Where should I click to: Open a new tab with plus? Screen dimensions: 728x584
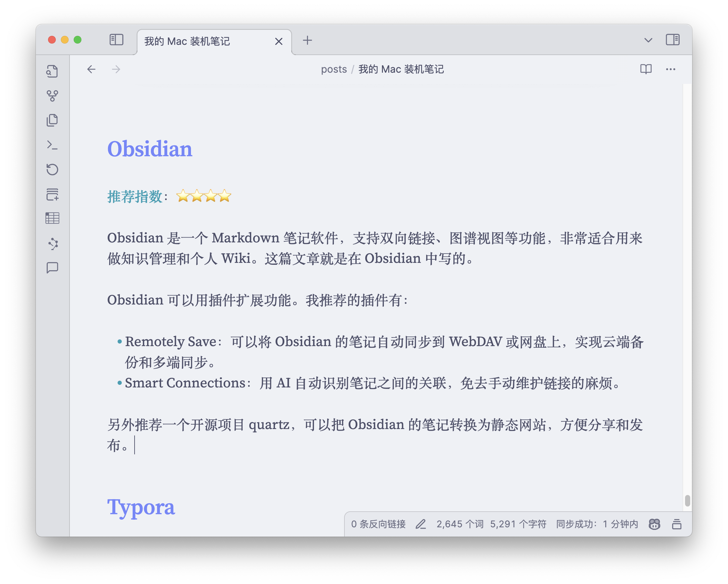[x=307, y=40]
